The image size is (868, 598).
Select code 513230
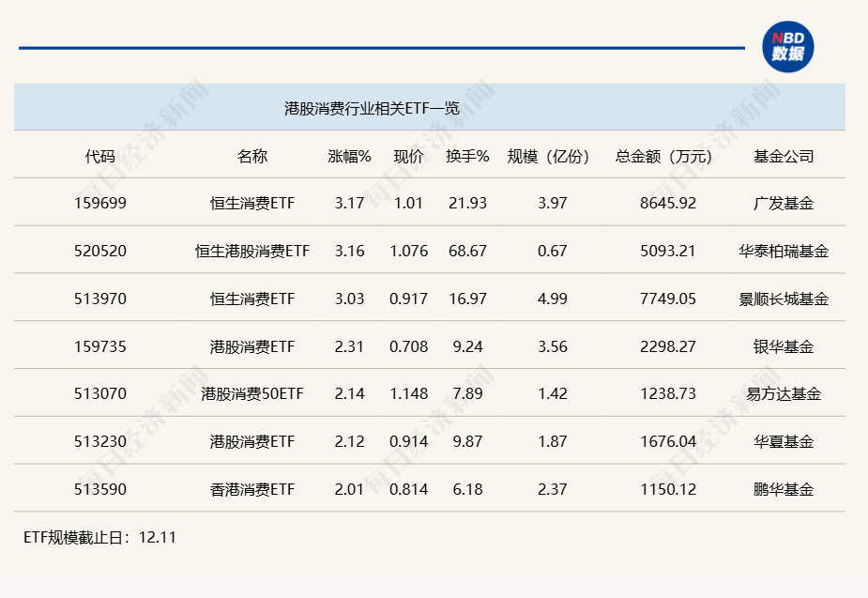click(x=100, y=441)
